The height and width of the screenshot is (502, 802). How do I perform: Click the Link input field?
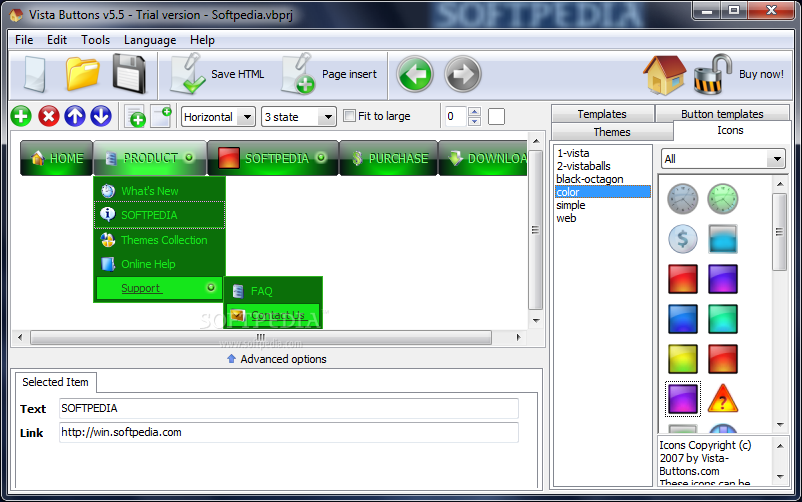[289, 432]
